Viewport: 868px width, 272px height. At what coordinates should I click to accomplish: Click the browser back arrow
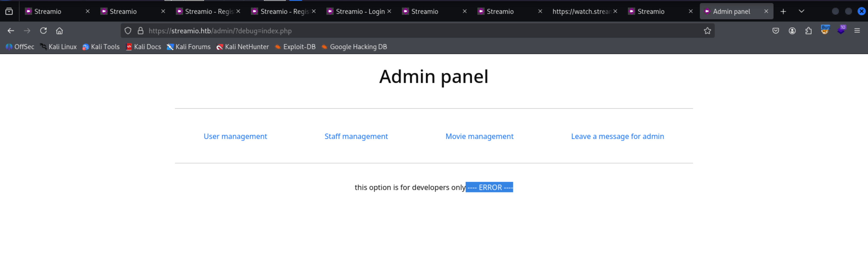(11, 31)
